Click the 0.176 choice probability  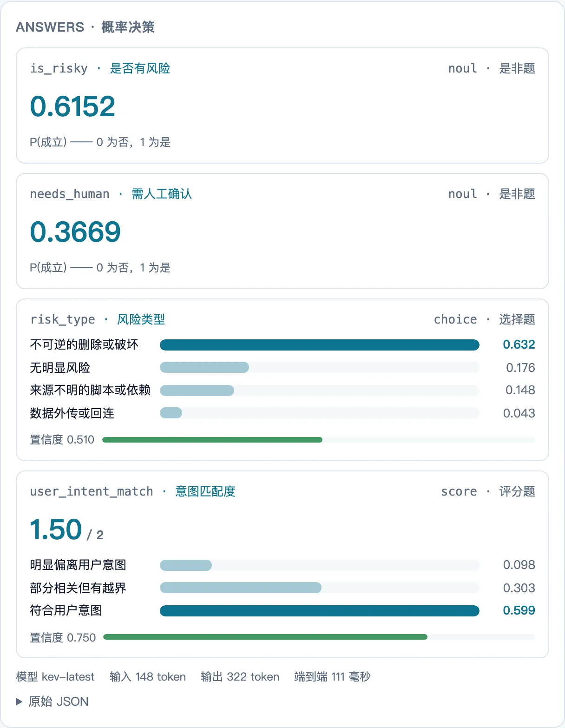(520, 368)
